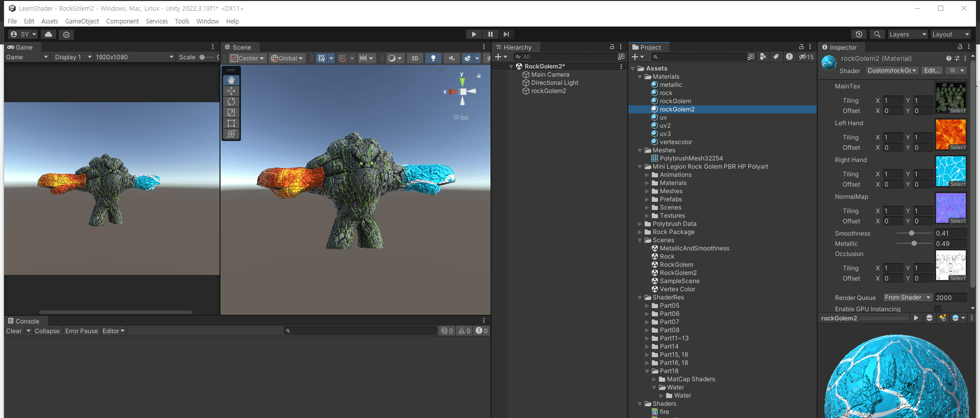Toggle Iso perspective label in Scene
This screenshot has width=980, height=418.
click(461, 118)
